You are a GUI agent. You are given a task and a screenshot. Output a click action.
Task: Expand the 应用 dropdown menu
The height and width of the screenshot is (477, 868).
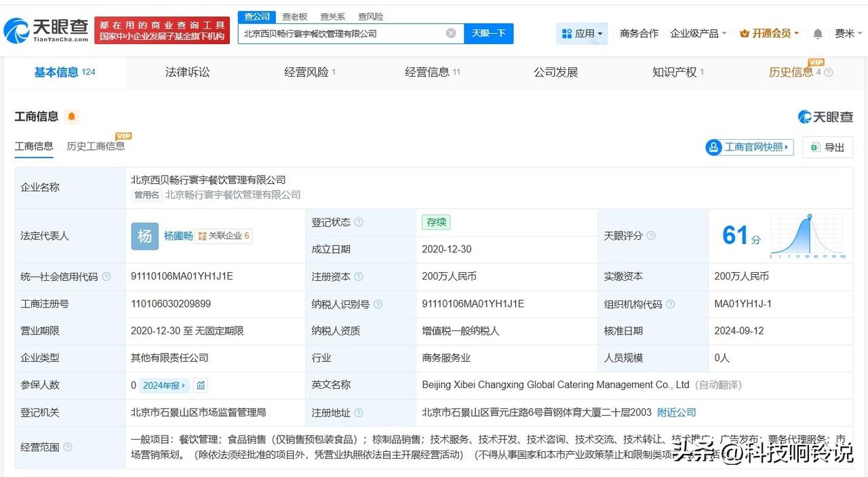pos(582,33)
